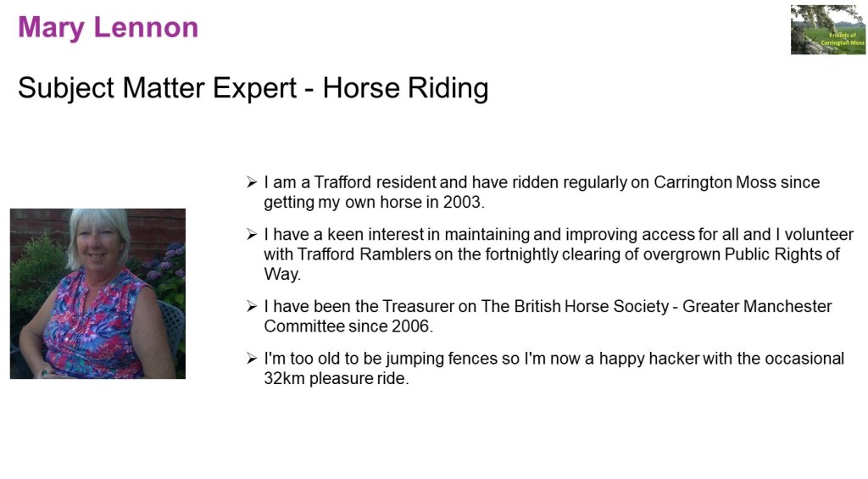Screen dimensions: 868x479
Task: Click the word "Way." ending the second bullet
Action: point(282,276)
